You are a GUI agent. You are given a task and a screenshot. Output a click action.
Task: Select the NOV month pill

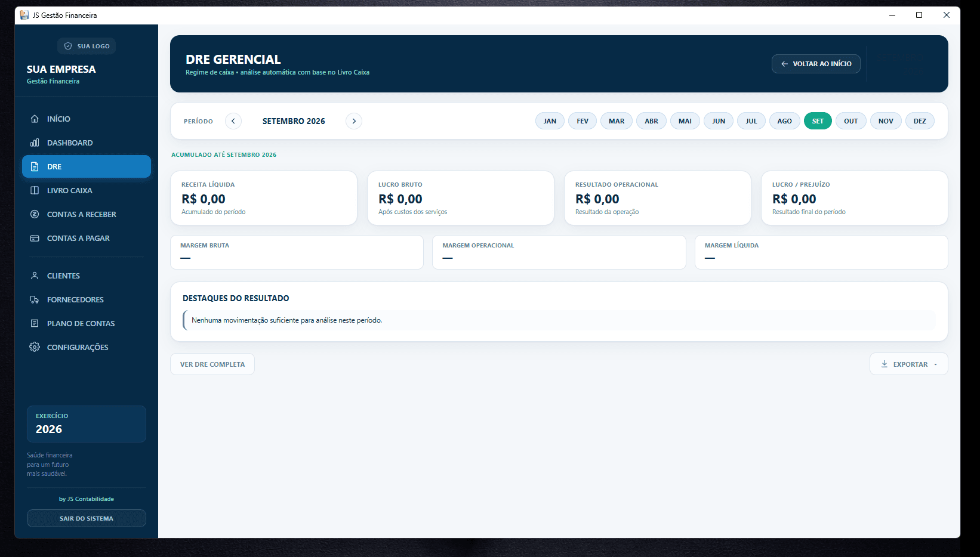[x=886, y=121]
